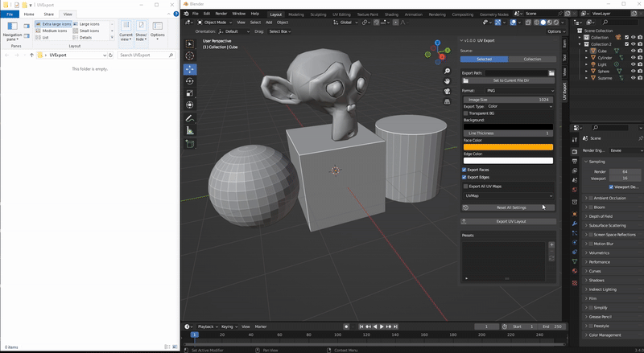Uncheck Export Edges
Viewport: 644px width, 353px height.
tap(464, 178)
